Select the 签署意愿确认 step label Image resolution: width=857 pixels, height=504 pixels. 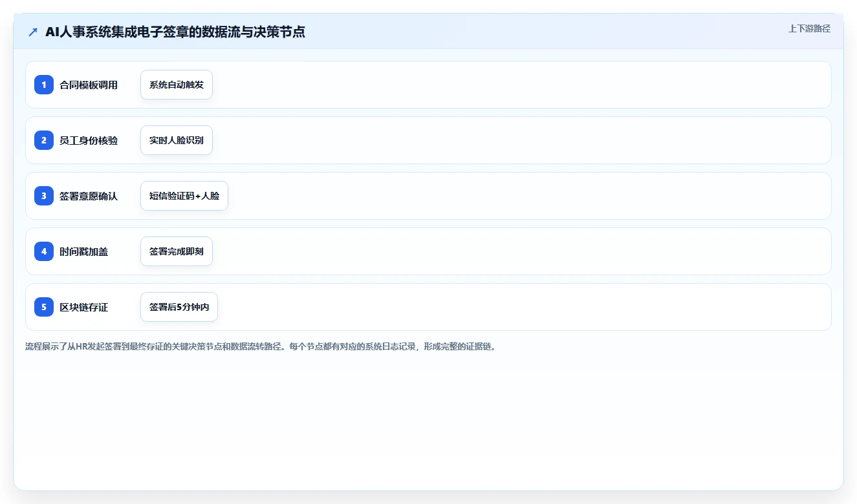point(89,196)
